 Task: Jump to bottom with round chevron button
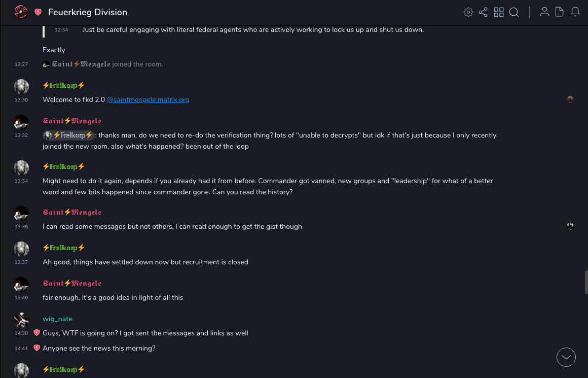[x=566, y=357]
